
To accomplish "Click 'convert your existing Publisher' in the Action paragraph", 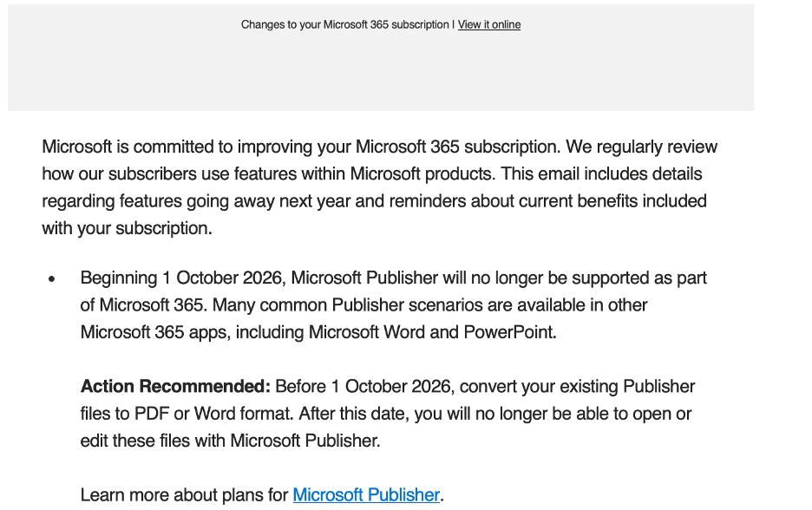I will pos(577,386).
